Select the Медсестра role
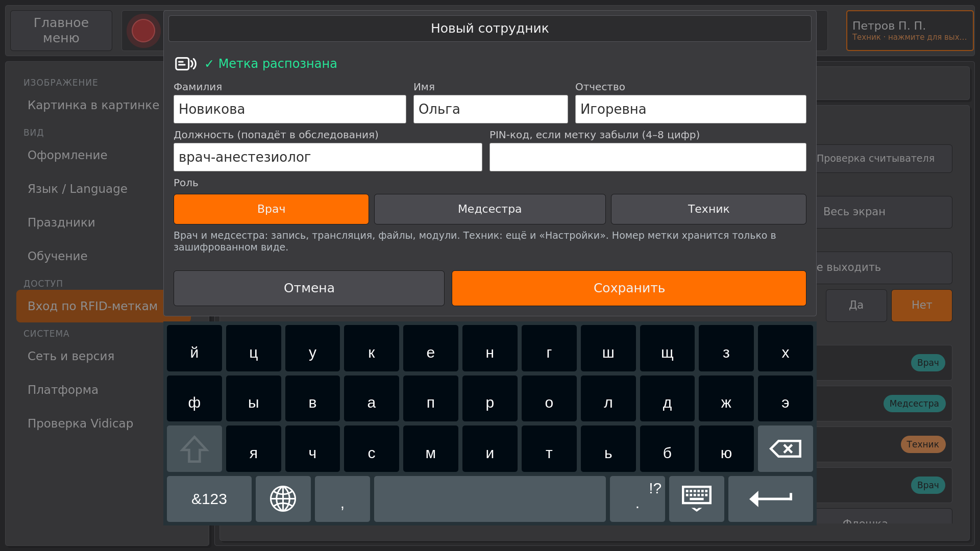 [490, 209]
